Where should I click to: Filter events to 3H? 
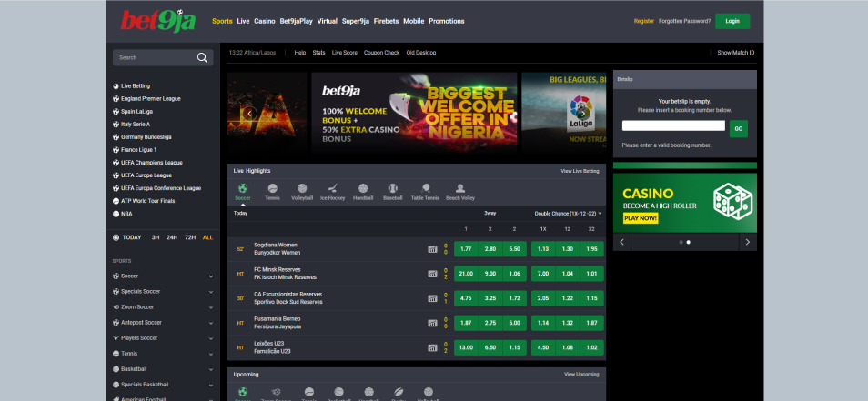156,237
